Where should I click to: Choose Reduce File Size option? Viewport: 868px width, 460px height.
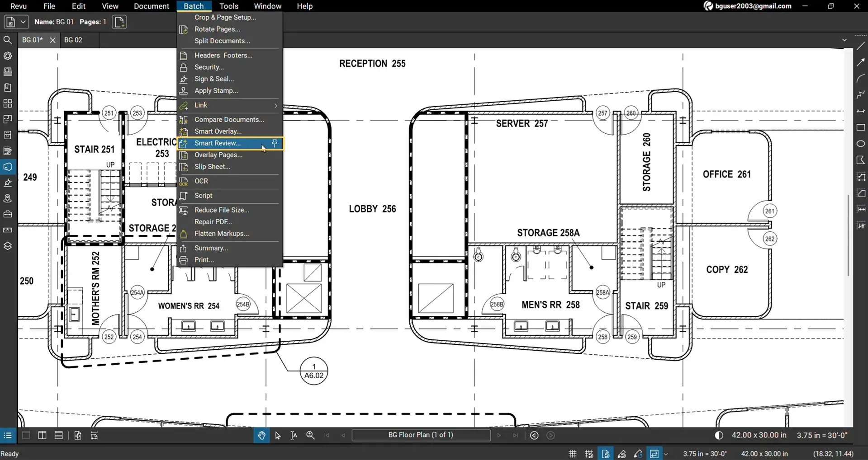[x=230, y=210]
